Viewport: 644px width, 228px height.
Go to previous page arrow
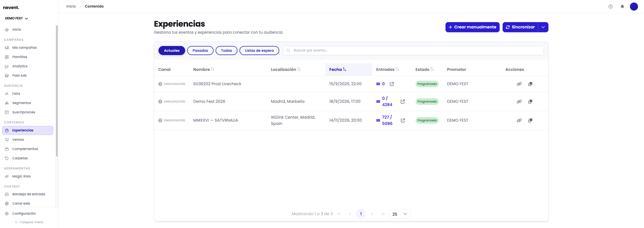[x=350, y=214]
